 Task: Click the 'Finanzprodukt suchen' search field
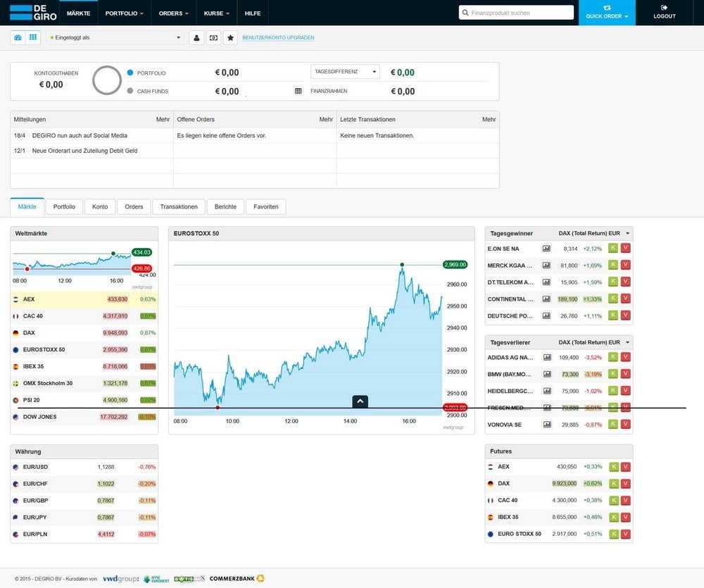pyautogui.click(x=516, y=13)
